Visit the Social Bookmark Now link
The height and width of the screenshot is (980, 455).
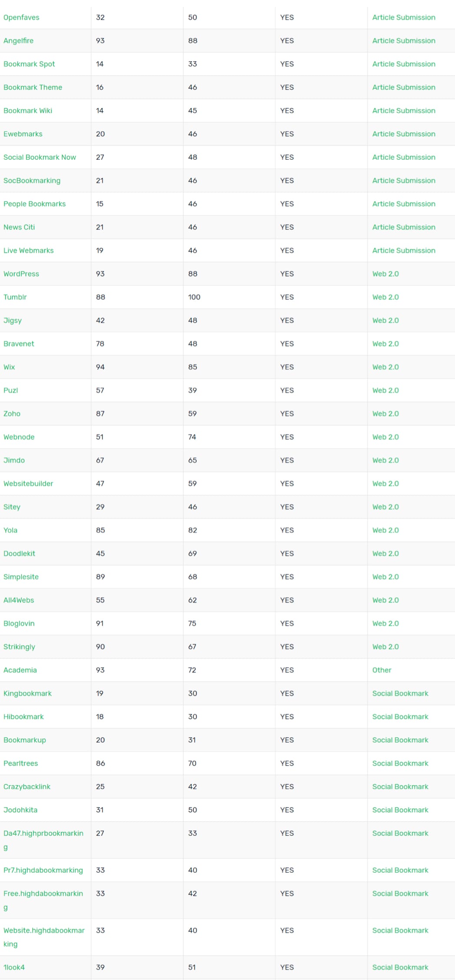pyautogui.click(x=40, y=157)
